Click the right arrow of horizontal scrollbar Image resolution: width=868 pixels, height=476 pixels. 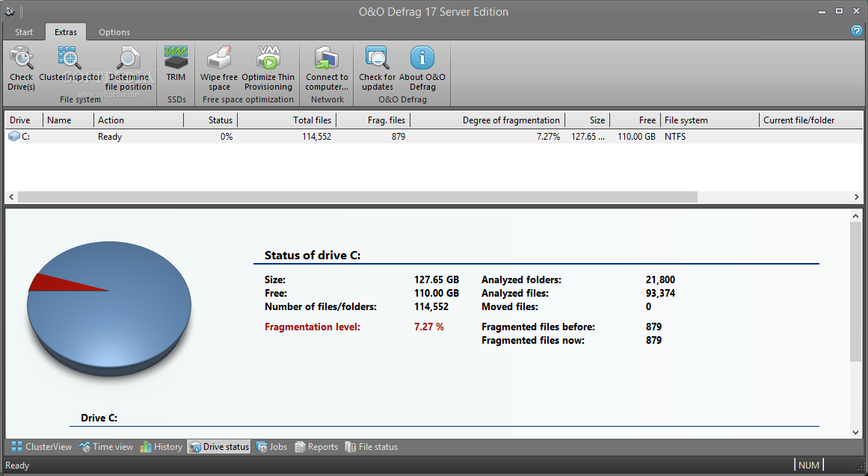(x=856, y=197)
